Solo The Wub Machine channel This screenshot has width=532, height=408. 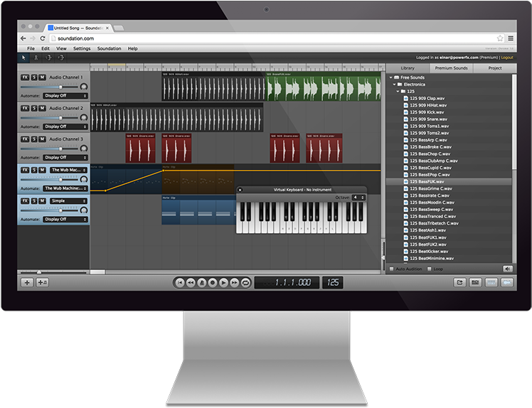[x=34, y=170]
